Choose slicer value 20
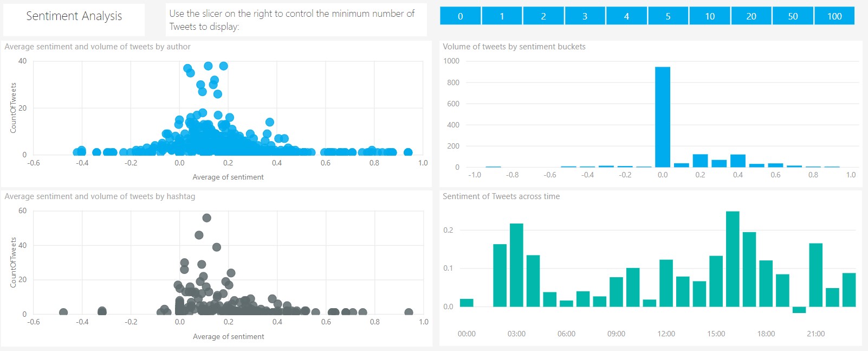The height and width of the screenshot is (351, 868). [751, 16]
